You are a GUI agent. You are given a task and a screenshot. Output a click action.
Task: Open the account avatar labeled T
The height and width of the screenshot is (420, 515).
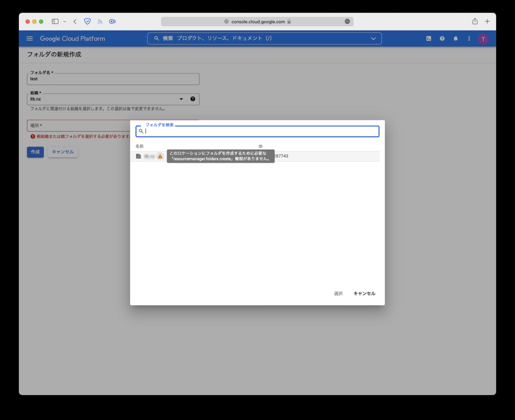[483, 39]
